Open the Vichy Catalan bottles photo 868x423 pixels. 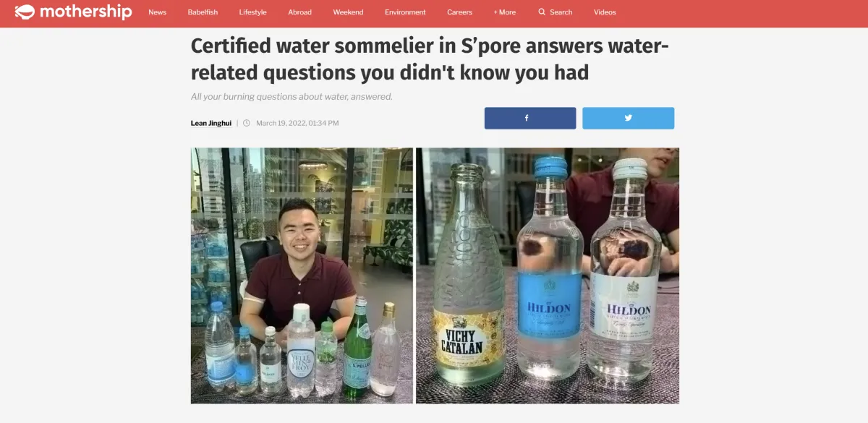pyautogui.click(x=548, y=275)
